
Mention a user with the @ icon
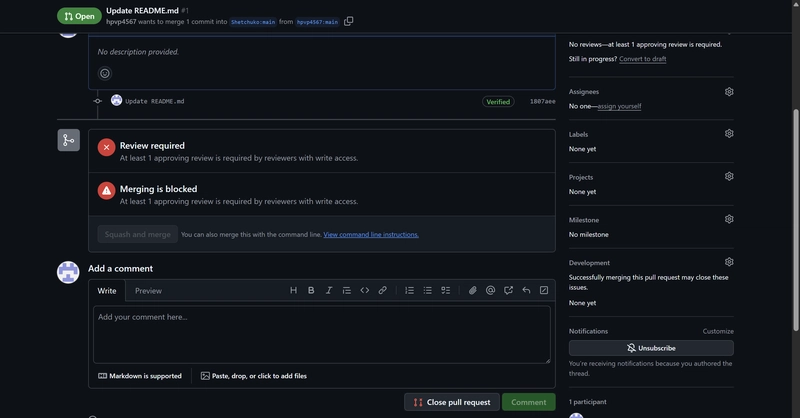[490, 290]
